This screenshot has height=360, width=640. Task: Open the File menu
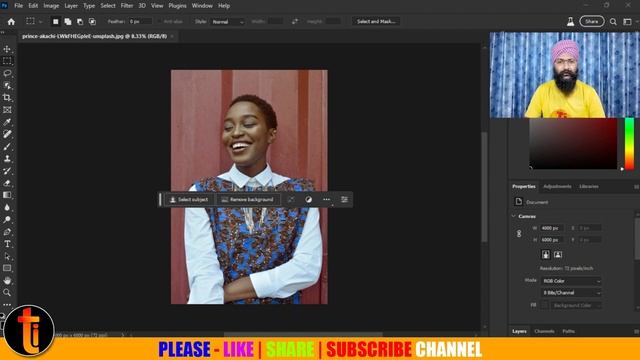tap(18, 6)
